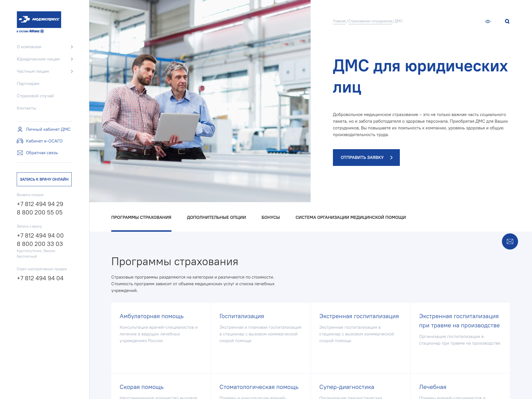Switch to the Дополнительные опции tab
Screen dimensions: 532x399
tap(216, 217)
